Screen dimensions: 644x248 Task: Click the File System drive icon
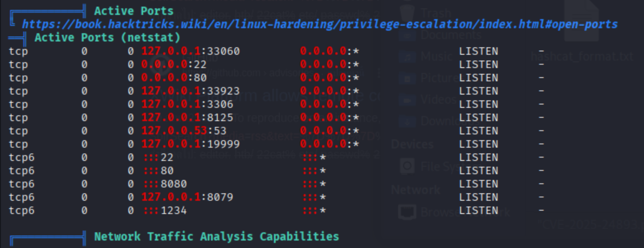tap(407, 166)
